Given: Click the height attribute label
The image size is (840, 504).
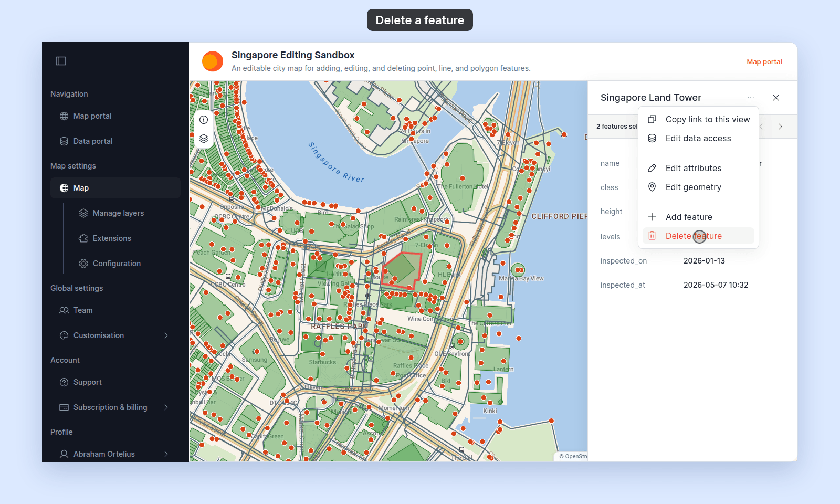Looking at the screenshot, I should click(x=612, y=212).
